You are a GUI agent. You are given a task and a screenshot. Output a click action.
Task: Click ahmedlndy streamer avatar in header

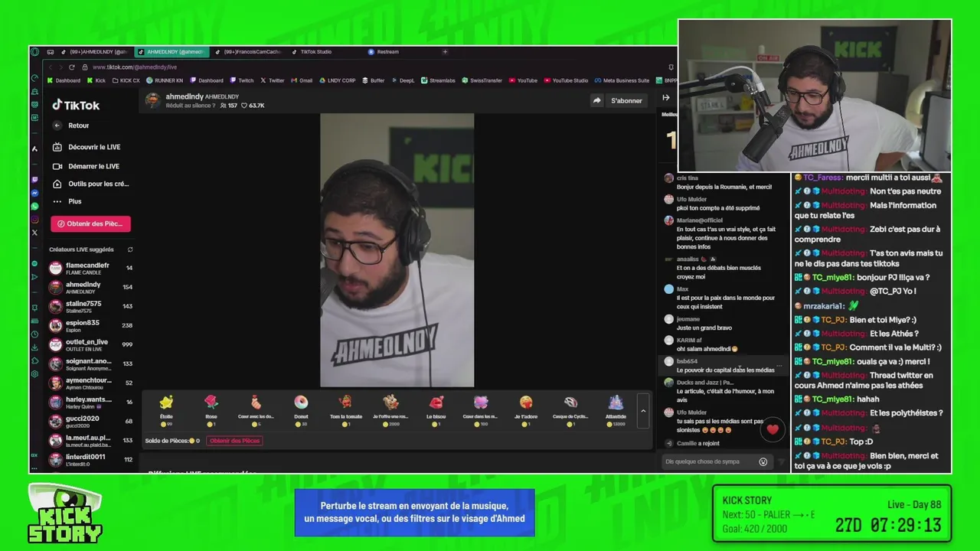[x=153, y=100]
